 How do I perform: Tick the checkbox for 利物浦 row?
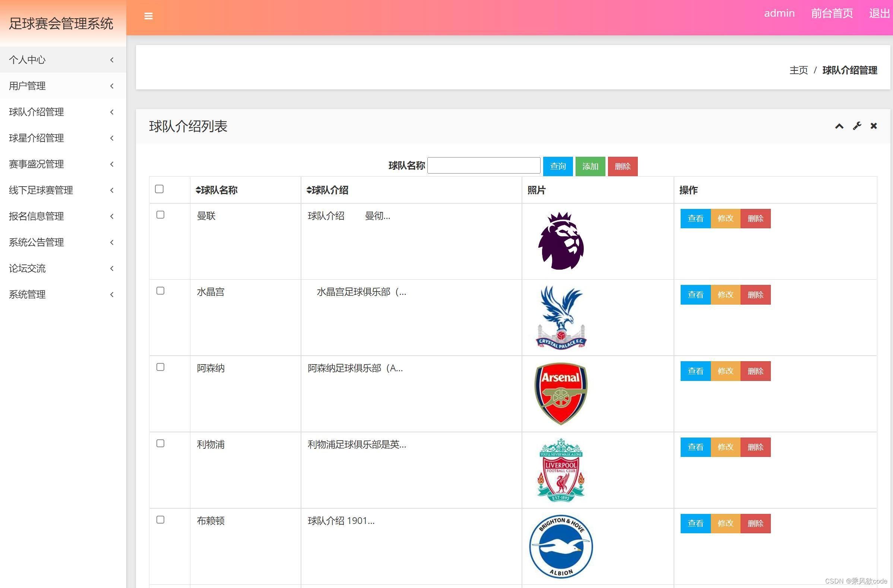[x=160, y=444]
